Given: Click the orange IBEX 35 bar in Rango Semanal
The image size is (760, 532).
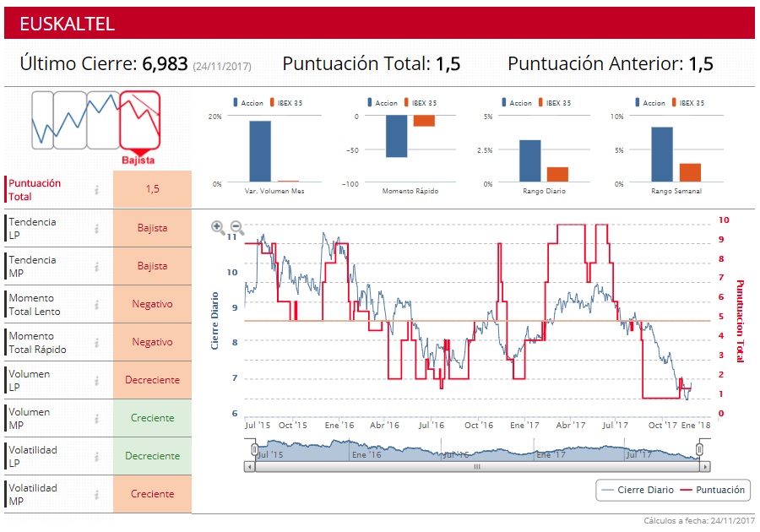Looking at the screenshot, I should [x=690, y=172].
